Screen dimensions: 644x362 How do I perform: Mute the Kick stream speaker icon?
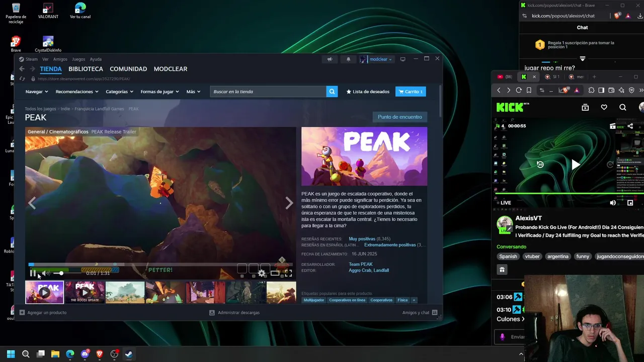pyautogui.click(x=613, y=203)
